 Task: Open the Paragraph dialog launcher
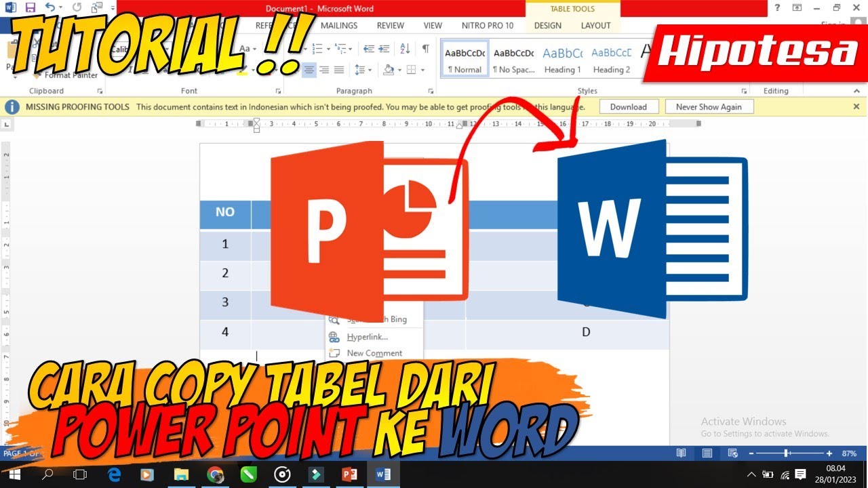[x=430, y=91]
